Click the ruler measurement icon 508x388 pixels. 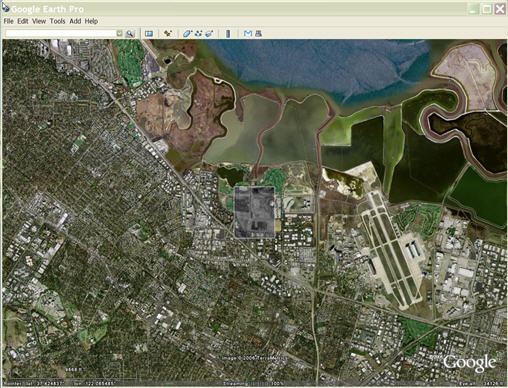click(228, 33)
